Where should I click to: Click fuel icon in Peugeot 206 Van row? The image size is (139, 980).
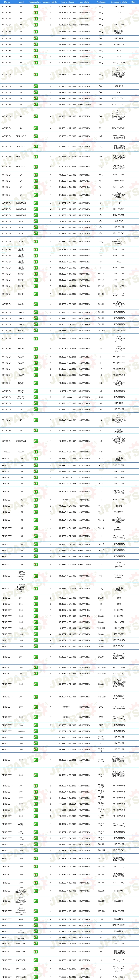pyautogui.click(x=36, y=731)
